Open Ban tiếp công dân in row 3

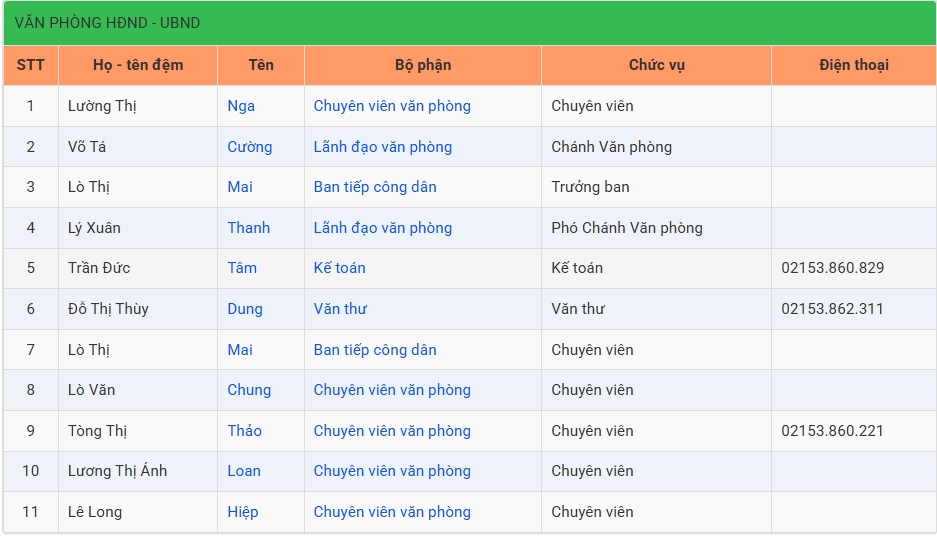tap(375, 187)
